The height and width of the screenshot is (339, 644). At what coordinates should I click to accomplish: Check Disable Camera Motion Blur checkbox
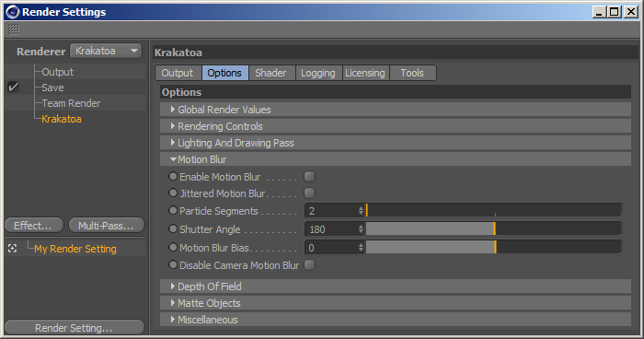pyautogui.click(x=309, y=265)
